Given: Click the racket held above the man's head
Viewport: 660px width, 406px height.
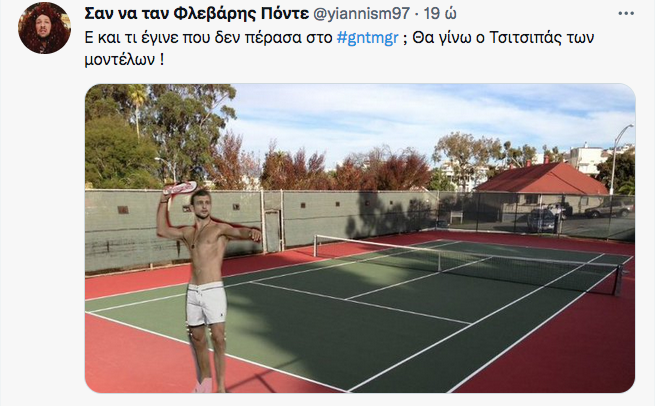Looking at the screenshot, I should [x=180, y=187].
